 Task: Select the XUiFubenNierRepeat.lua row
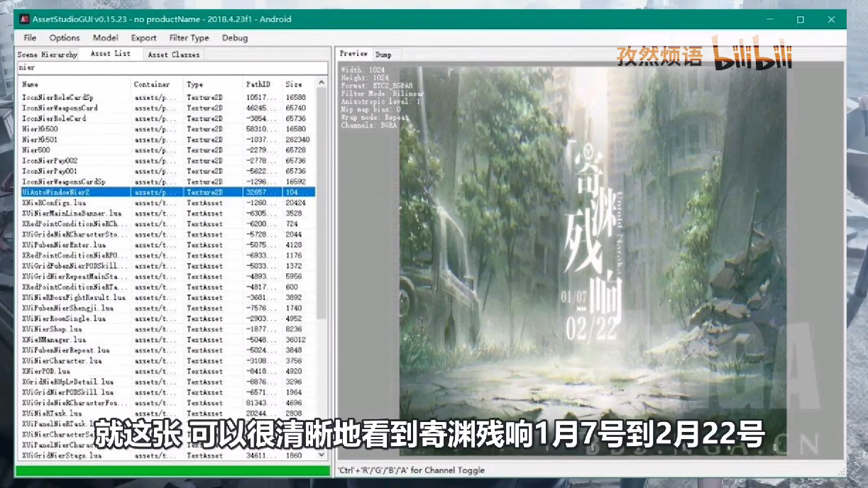click(167, 350)
